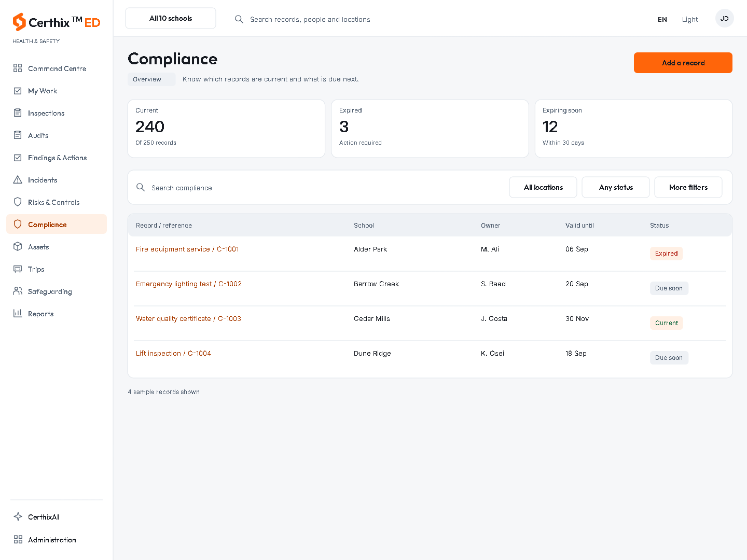Click Due soon badge for Barrow Creek
This screenshot has height=560, width=747.
(669, 288)
